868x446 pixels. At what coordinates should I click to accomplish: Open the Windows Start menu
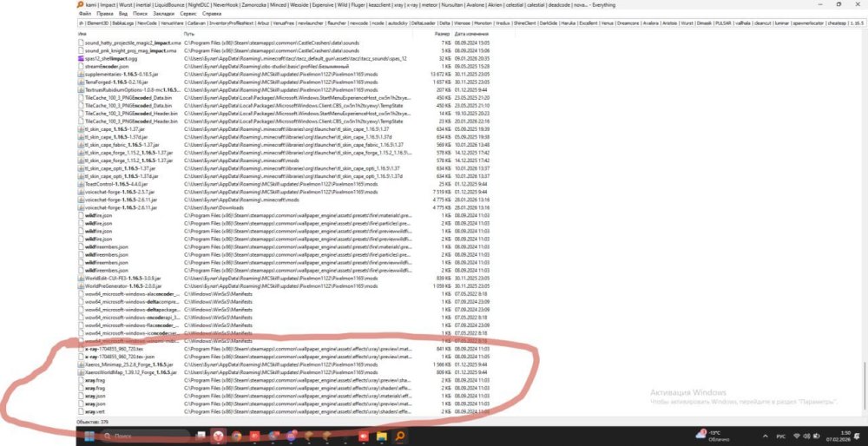(89, 436)
